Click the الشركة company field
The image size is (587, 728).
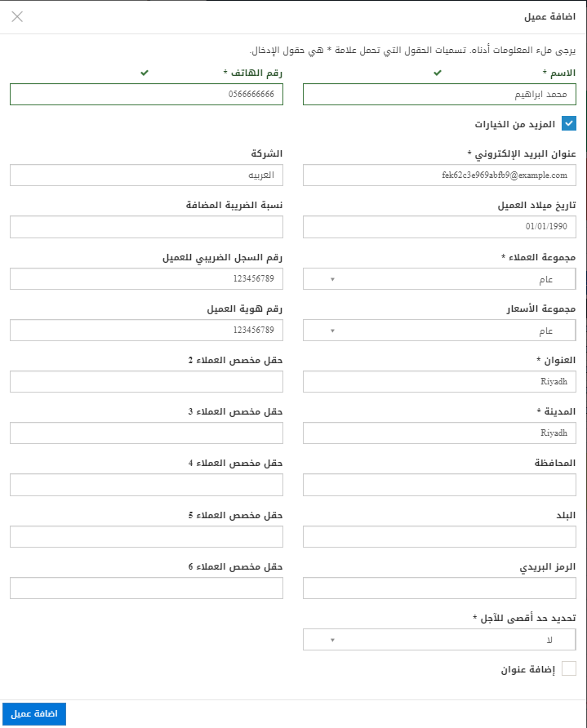[x=147, y=175]
